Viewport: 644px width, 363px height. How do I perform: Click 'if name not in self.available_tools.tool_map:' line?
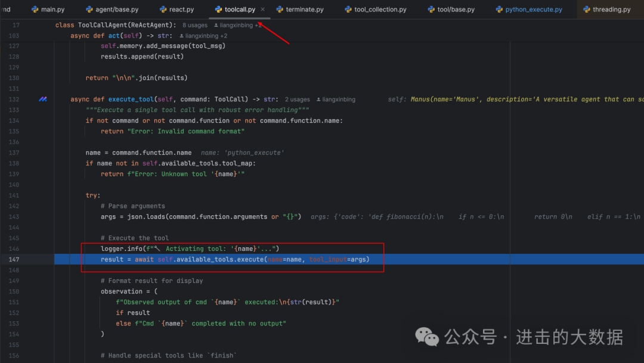[x=171, y=163]
